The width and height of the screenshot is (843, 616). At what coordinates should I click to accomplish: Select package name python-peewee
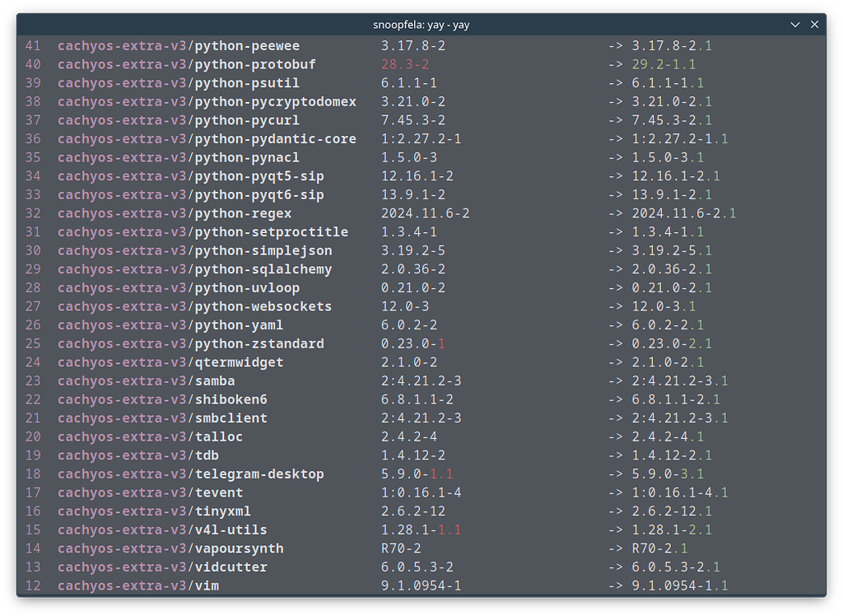(x=247, y=46)
